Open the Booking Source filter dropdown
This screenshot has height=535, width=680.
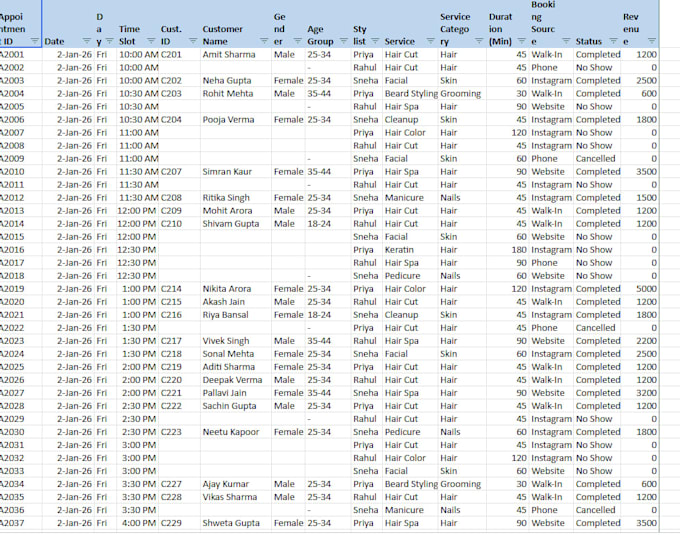pos(566,41)
